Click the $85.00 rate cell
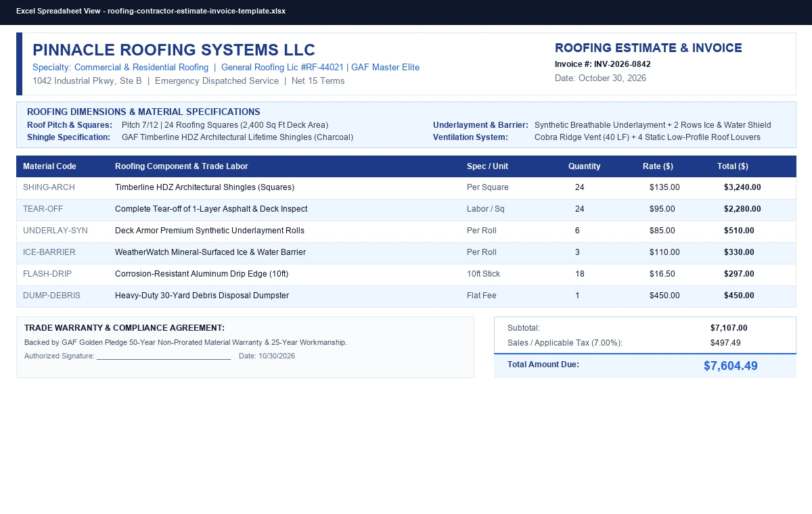This screenshot has width=812, height=514. 662,231
